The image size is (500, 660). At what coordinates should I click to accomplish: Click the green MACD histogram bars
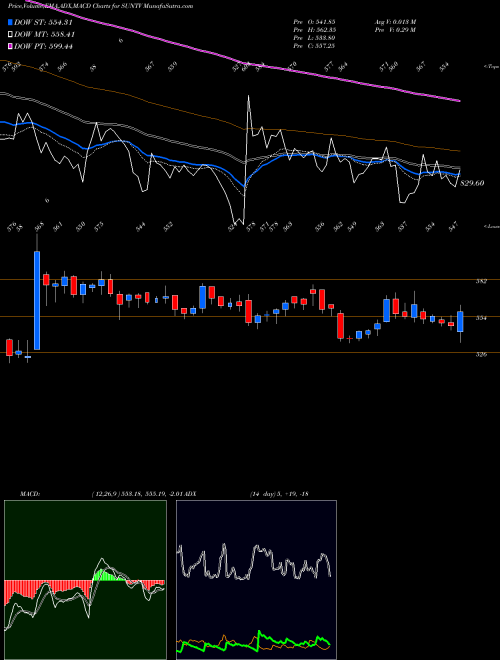tap(108, 575)
